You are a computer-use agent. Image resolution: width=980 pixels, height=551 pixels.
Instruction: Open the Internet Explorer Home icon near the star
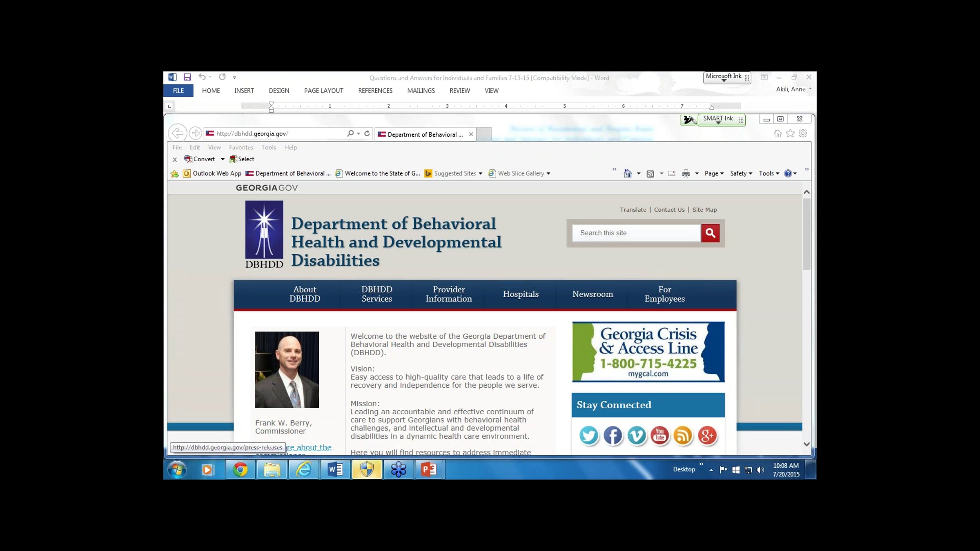(778, 133)
